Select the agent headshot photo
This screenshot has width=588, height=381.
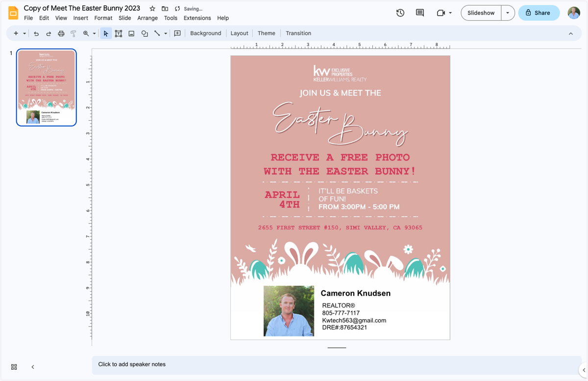tap(289, 311)
